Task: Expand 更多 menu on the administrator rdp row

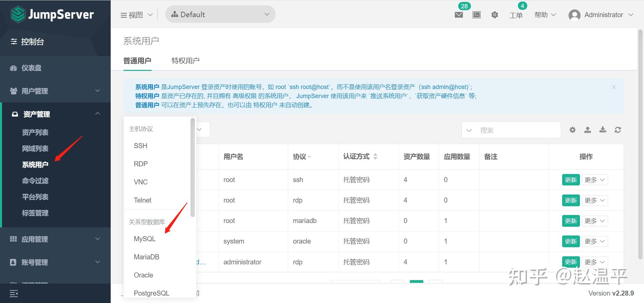Action: [x=594, y=262]
